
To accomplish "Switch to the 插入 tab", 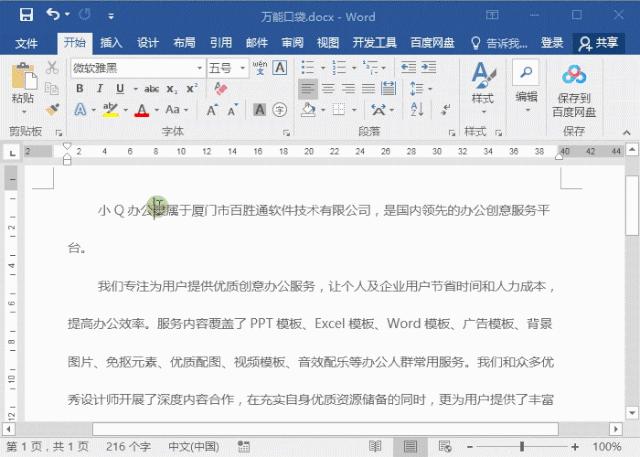I will click(111, 42).
